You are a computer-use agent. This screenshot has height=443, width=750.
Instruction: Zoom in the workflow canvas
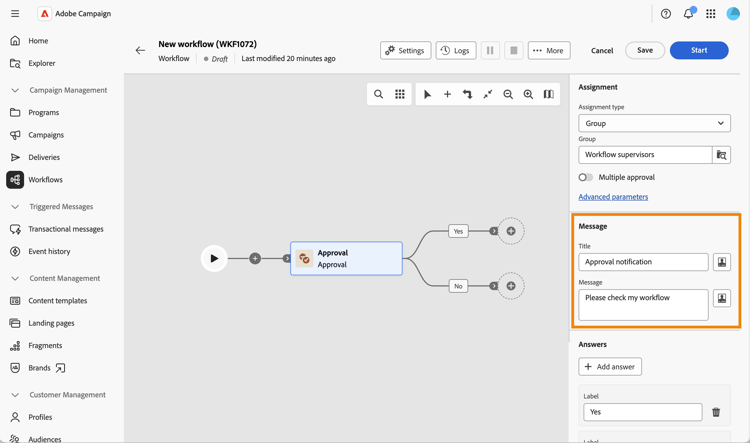[x=528, y=94]
